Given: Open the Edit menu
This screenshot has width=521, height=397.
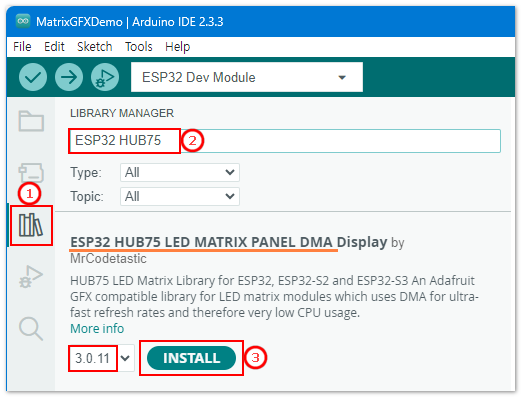Looking at the screenshot, I should tap(54, 47).
